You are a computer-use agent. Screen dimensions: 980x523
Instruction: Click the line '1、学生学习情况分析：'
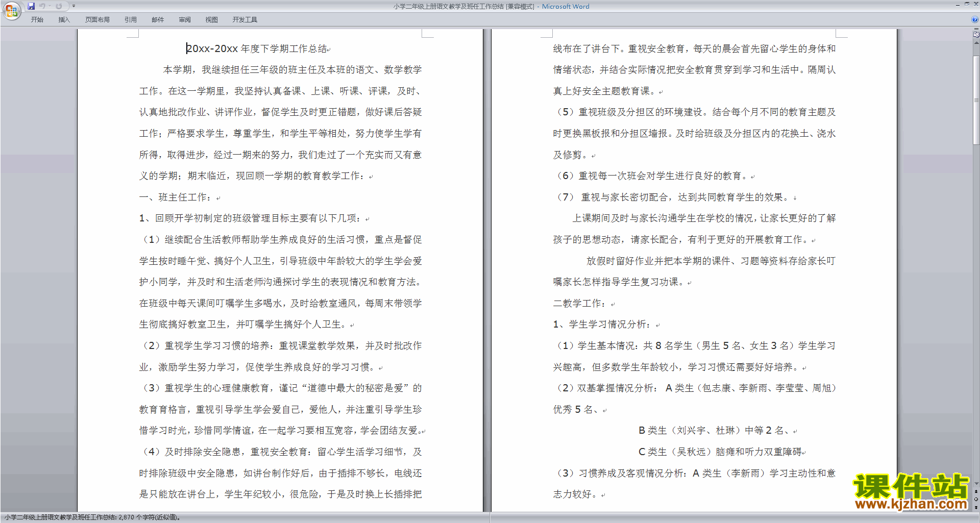click(x=603, y=325)
